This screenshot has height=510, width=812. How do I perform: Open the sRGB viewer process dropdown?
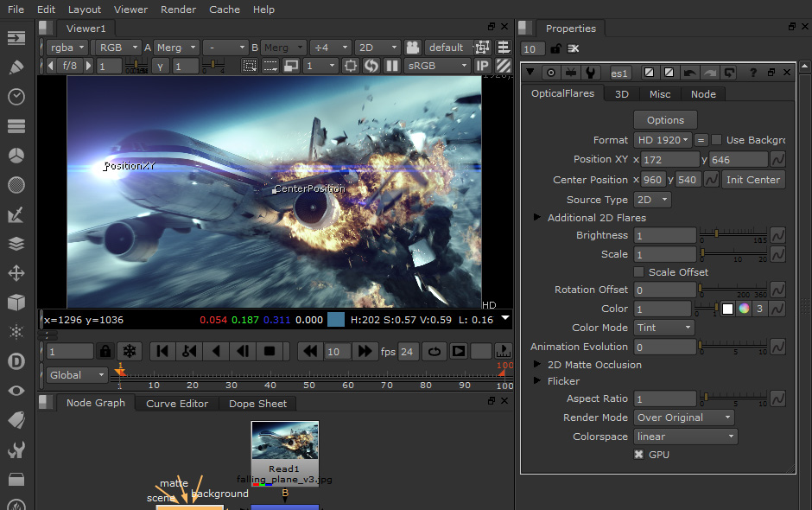pos(436,66)
